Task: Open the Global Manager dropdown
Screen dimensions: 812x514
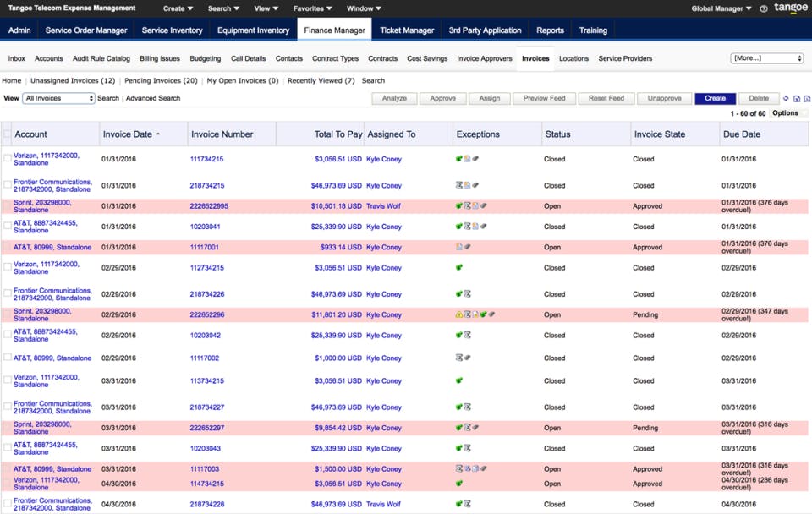Action: point(721,8)
